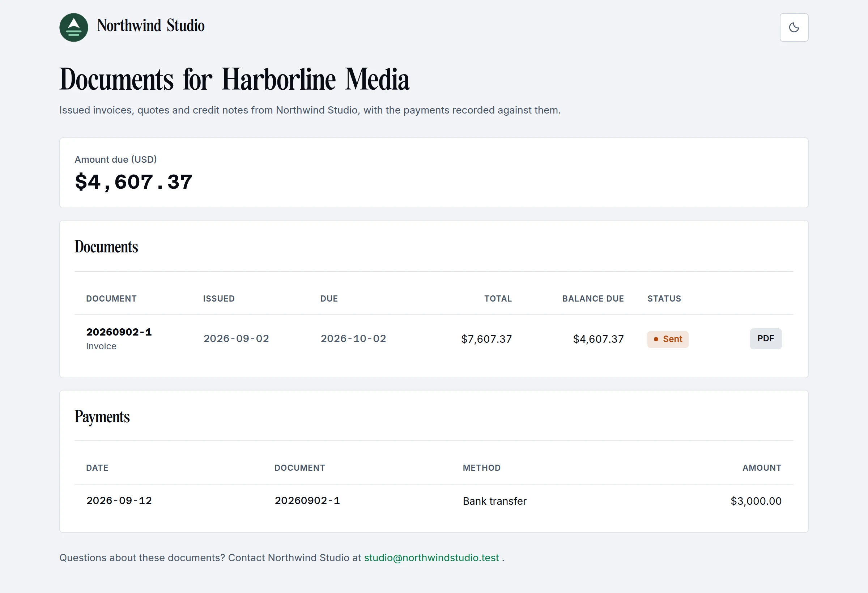Click due date 2026-10-02
The width and height of the screenshot is (868, 593).
tap(353, 338)
